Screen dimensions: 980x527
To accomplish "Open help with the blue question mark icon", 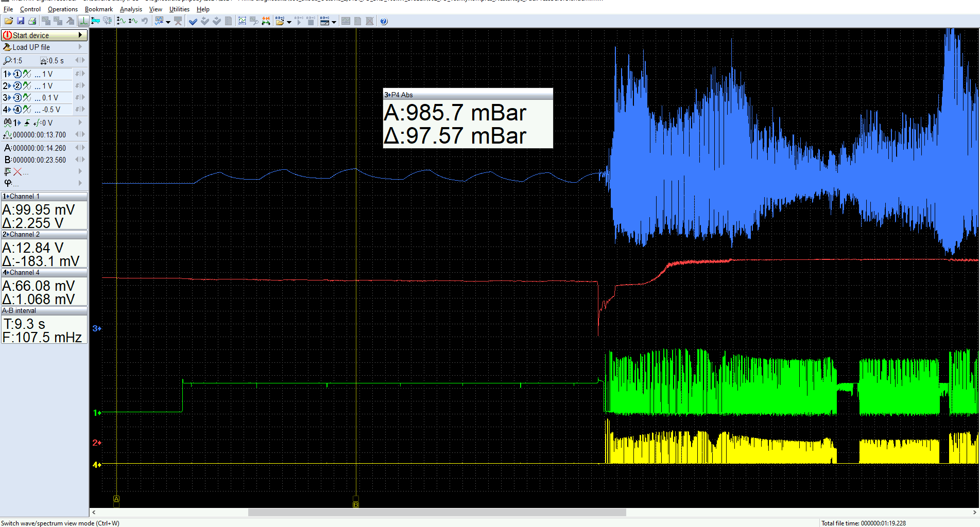I will tap(384, 21).
